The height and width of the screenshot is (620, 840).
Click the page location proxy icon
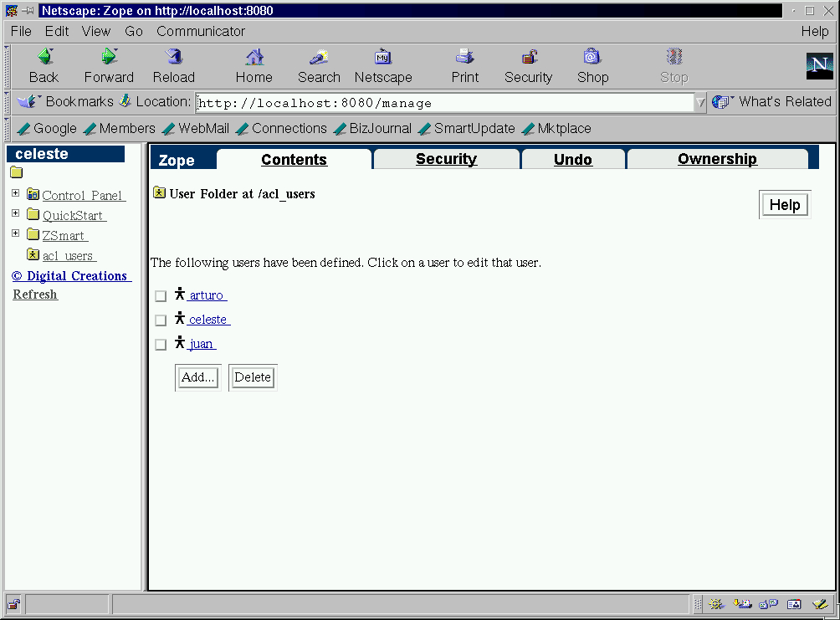coord(125,100)
